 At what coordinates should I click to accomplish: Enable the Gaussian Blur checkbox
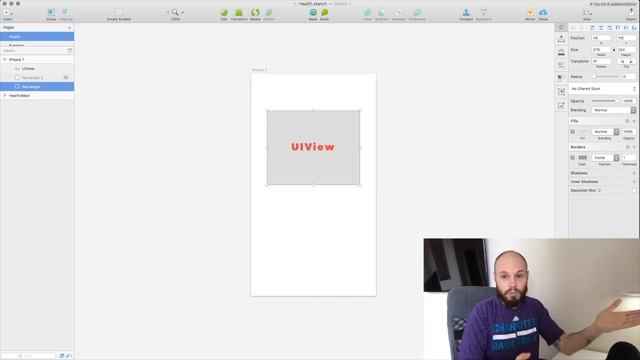click(x=634, y=190)
